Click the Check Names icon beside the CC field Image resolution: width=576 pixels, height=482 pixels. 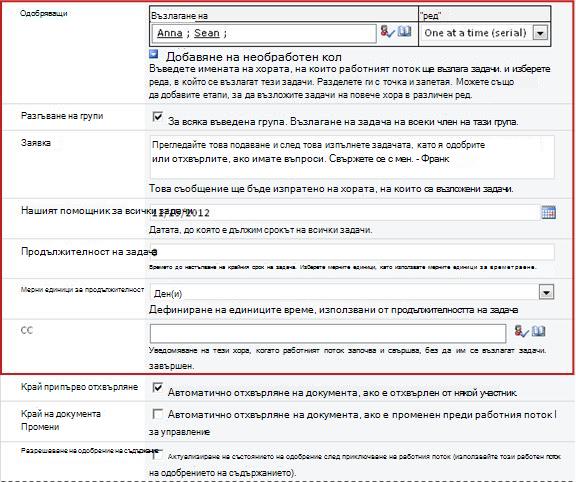coord(521,331)
